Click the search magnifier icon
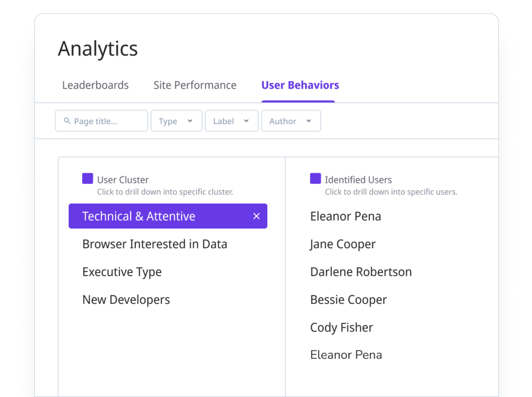Screen dimensions: 532x397 67,121
